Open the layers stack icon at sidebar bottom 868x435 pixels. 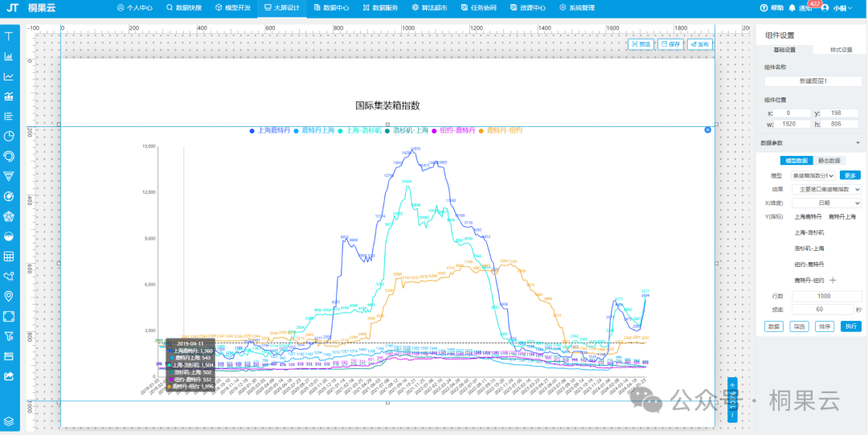tap(9, 421)
